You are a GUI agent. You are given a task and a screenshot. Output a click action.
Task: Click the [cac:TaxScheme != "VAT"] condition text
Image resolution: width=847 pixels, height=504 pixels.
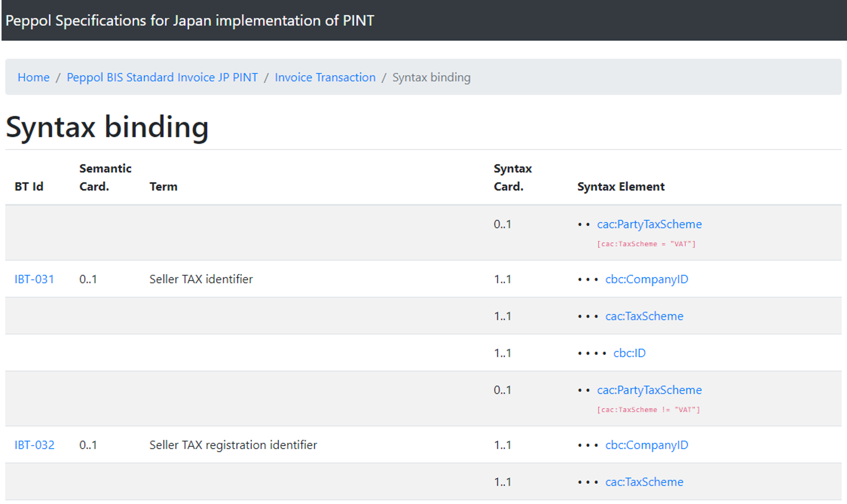648,410
